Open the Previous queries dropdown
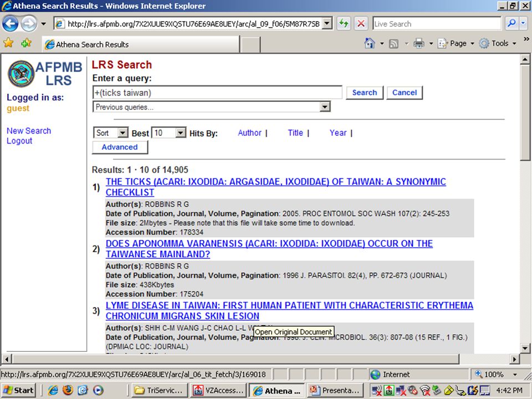The image size is (532, 399). coord(211,107)
